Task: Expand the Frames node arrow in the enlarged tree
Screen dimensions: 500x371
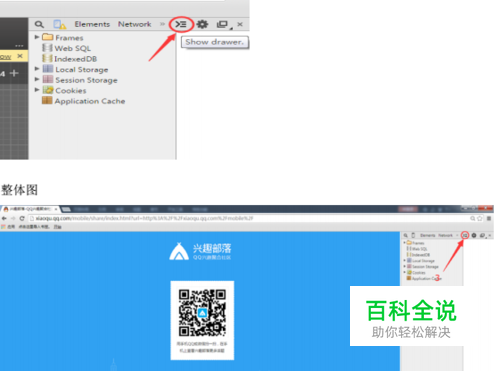Action: [37, 37]
